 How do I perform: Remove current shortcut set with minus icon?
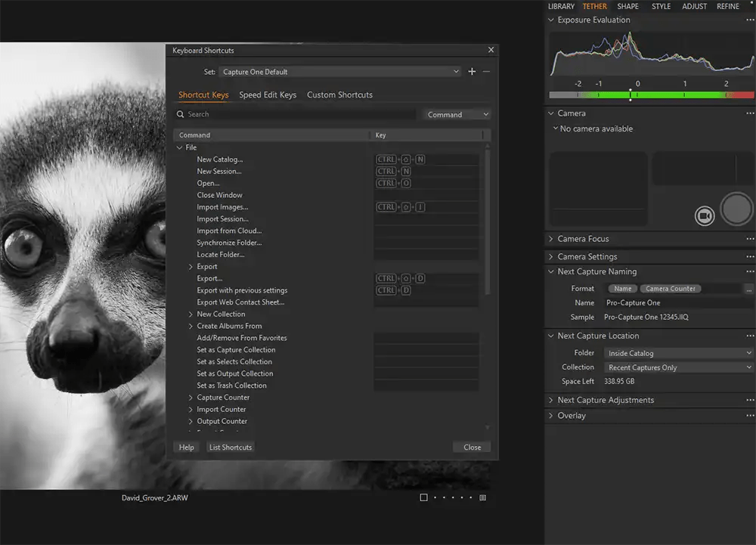(x=488, y=71)
